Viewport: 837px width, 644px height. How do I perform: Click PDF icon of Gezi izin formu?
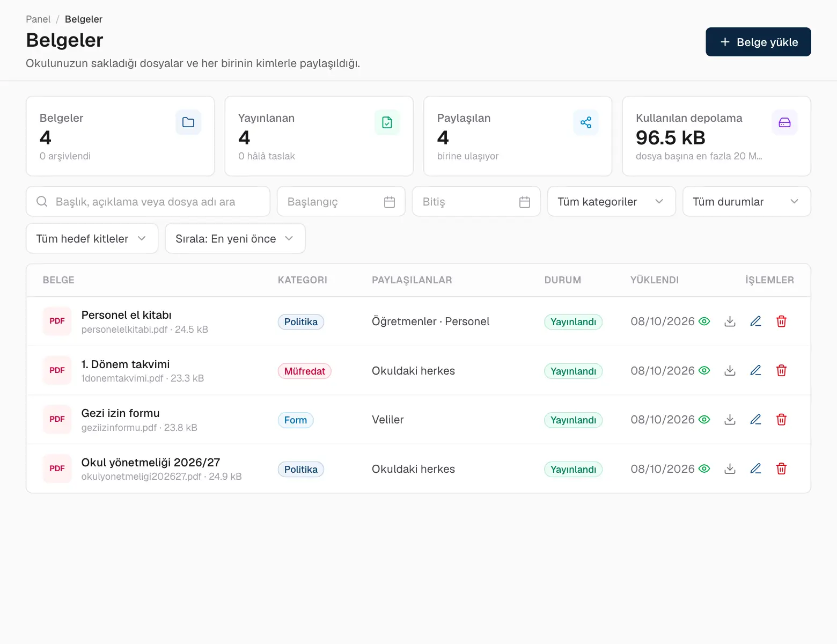click(57, 419)
